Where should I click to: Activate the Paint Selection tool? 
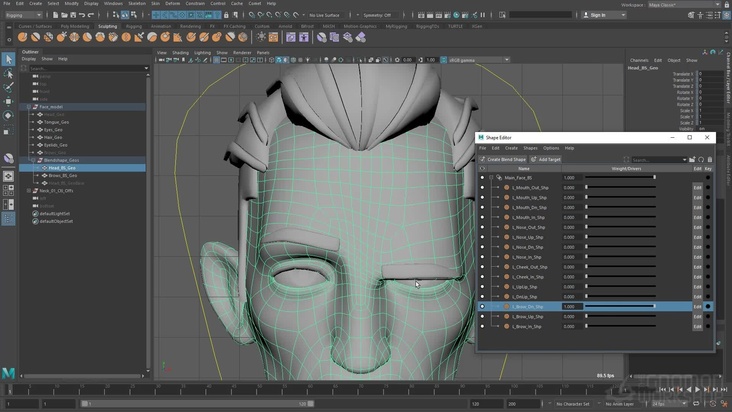pos(8,87)
